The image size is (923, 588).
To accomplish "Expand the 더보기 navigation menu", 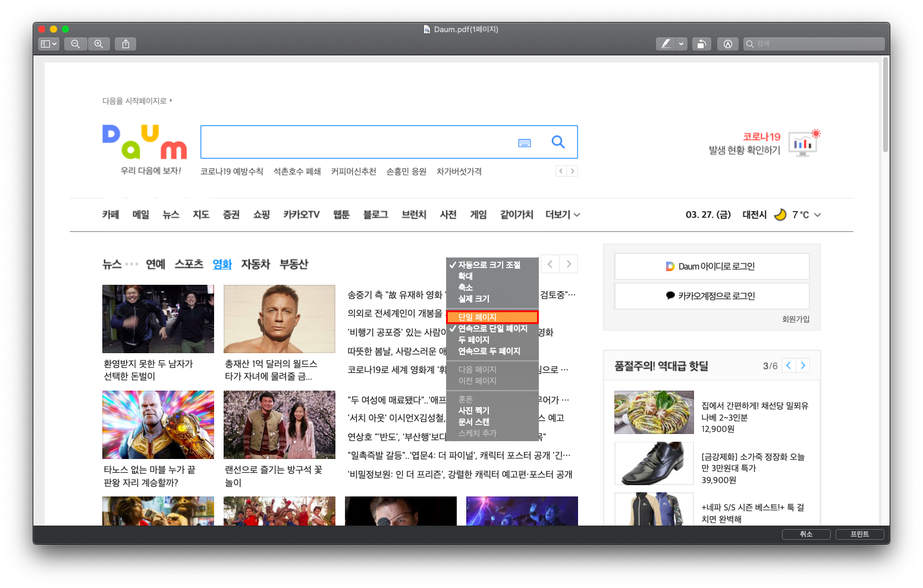I will [563, 215].
